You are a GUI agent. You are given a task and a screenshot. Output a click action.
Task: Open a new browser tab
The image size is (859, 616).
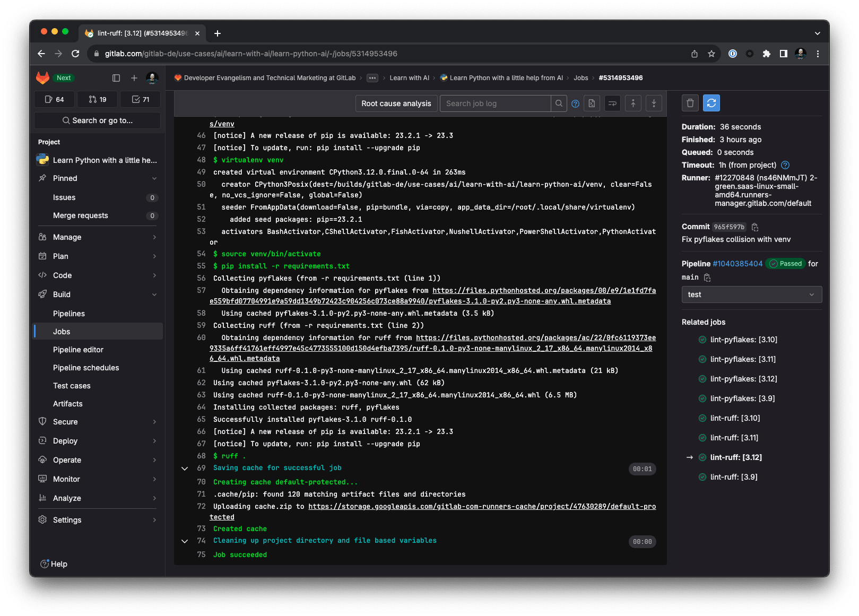[x=218, y=33]
